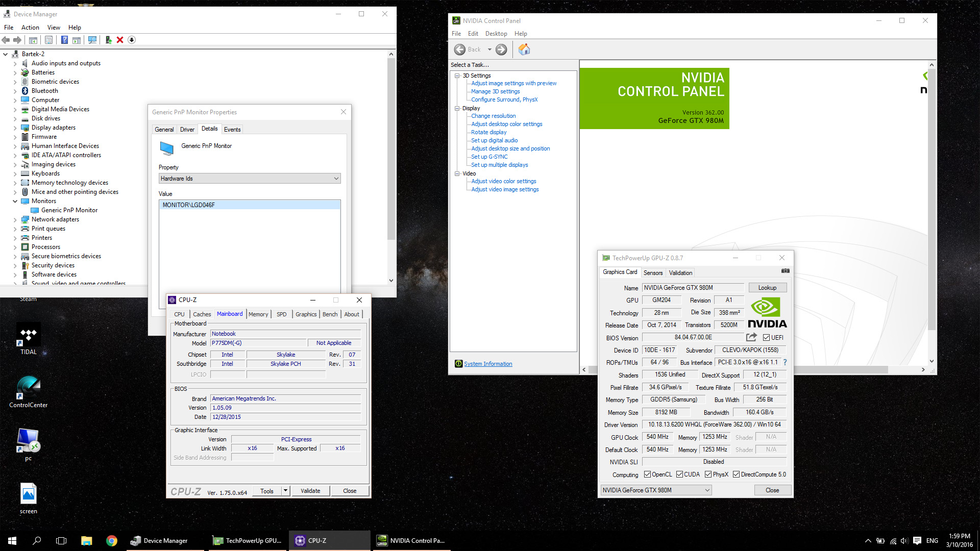Select the pc desktop shortcut icon
The height and width of the screenshot is (551, 980).
point(29,444)
